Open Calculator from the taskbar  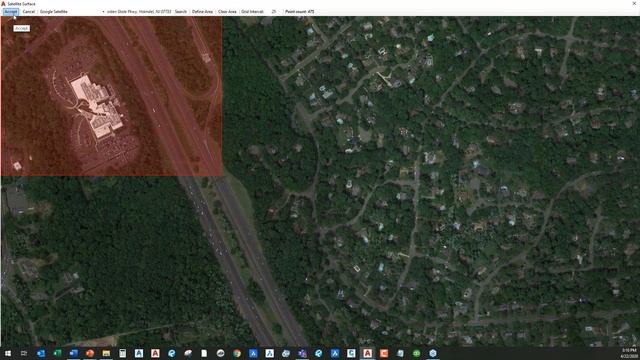[x=122, y=353]
